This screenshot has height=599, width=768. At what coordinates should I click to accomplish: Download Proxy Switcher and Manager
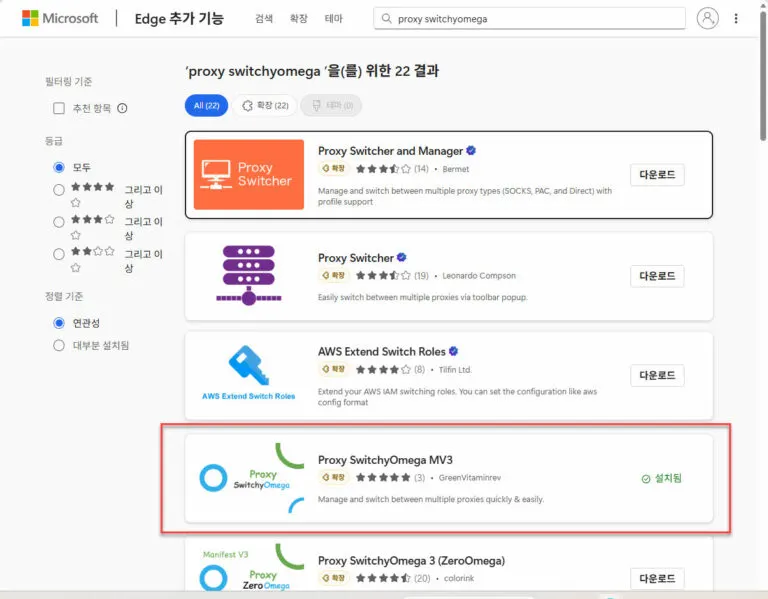[x=657, y=174]
